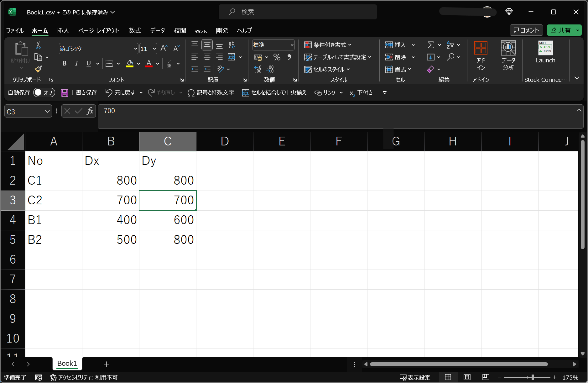
Task: Click the borders icon in Font group
Action: tap(109, 64)
